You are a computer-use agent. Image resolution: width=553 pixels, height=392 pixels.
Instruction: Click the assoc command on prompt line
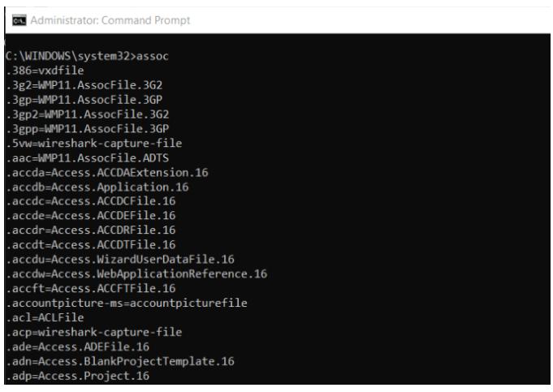point(153,56)
